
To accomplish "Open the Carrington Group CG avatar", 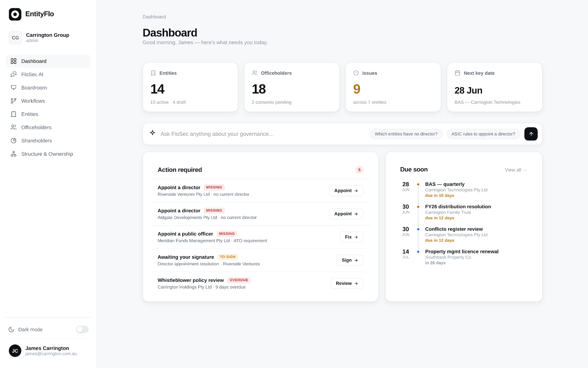I will coord(15,38).
